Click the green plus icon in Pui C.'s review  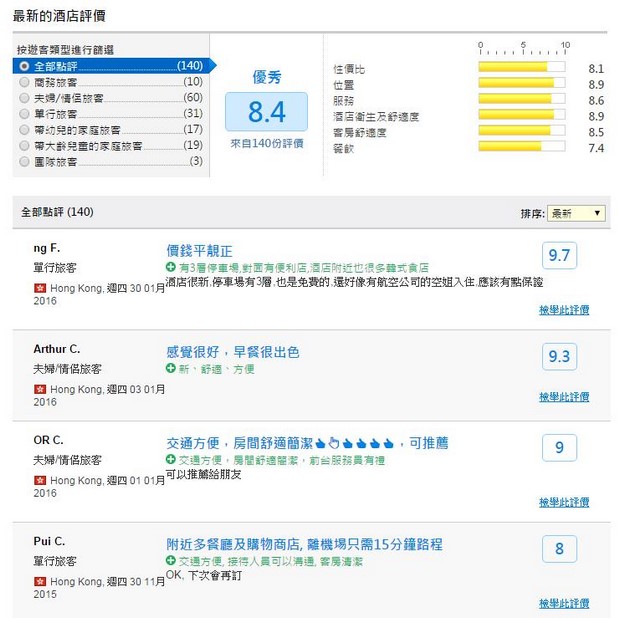point(170,561)
